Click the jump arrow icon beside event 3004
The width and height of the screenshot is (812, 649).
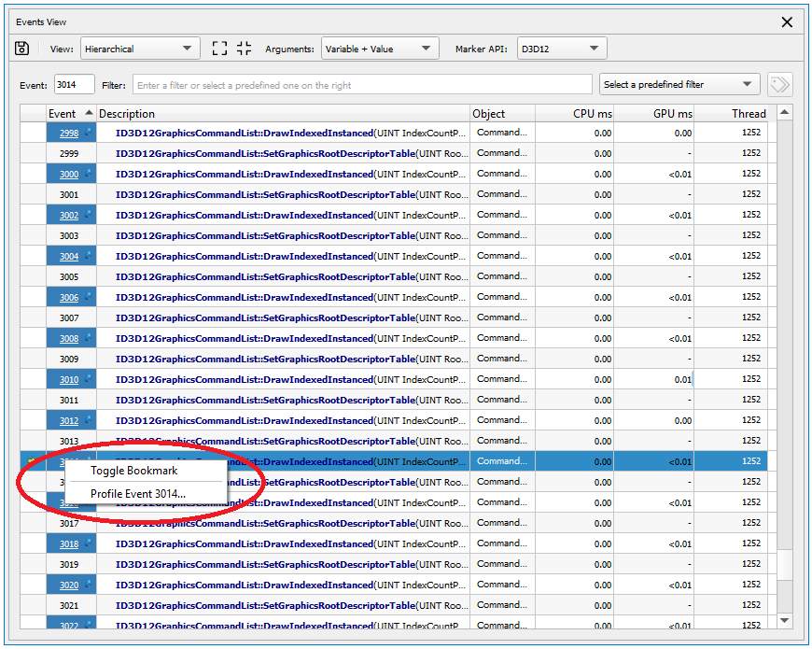coord(88,257)
